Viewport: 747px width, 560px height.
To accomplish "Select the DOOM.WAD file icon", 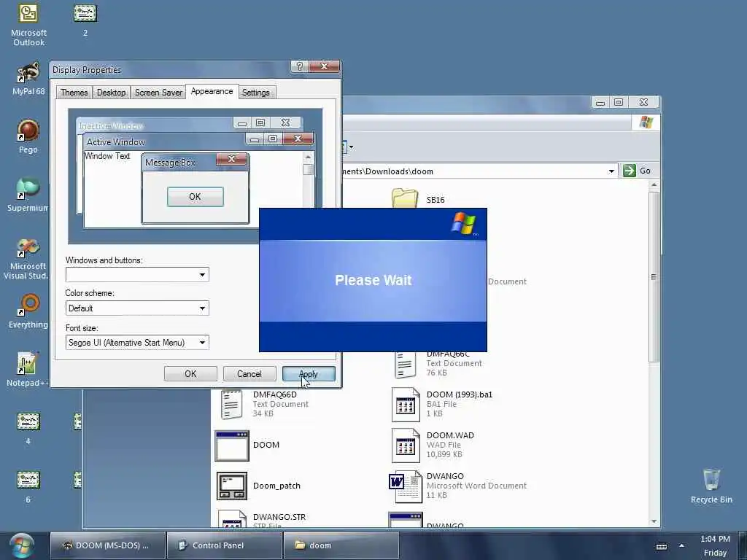I will pos(406,446).
